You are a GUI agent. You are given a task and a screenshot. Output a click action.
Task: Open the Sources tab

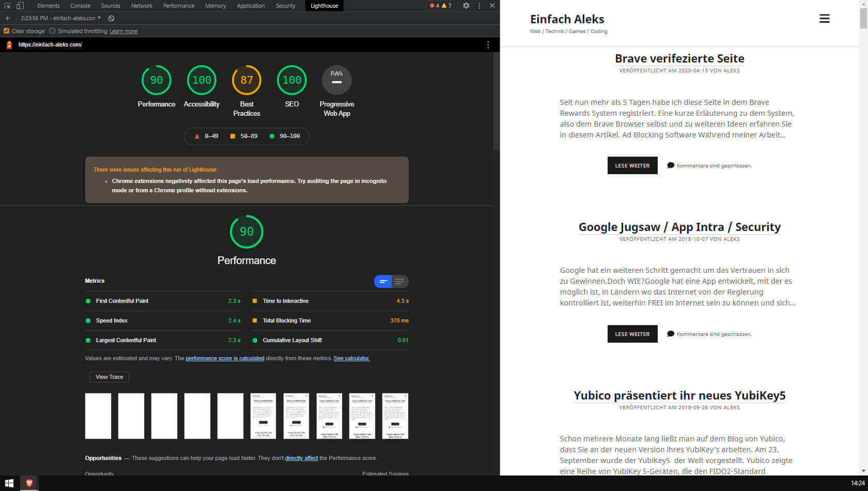click(111, 6)
